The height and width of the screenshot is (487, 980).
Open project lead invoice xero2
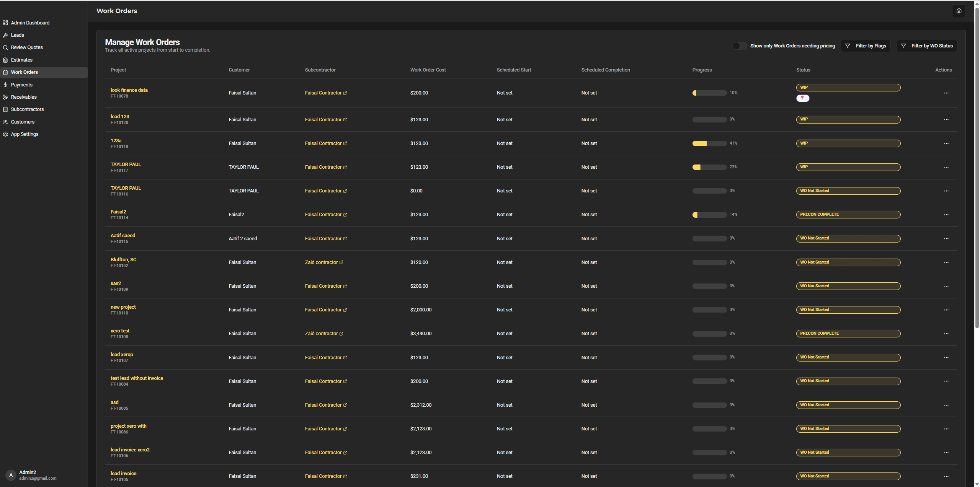(x=130, y=450)
